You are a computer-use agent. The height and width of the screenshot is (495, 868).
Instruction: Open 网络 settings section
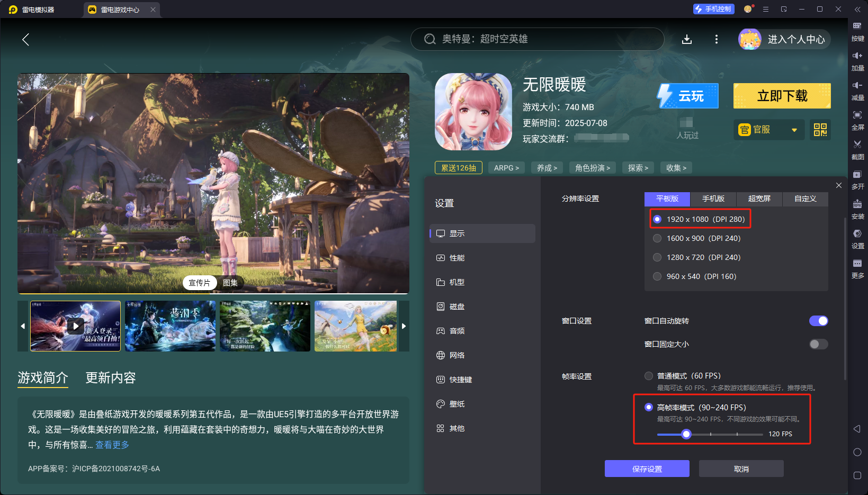482,355
